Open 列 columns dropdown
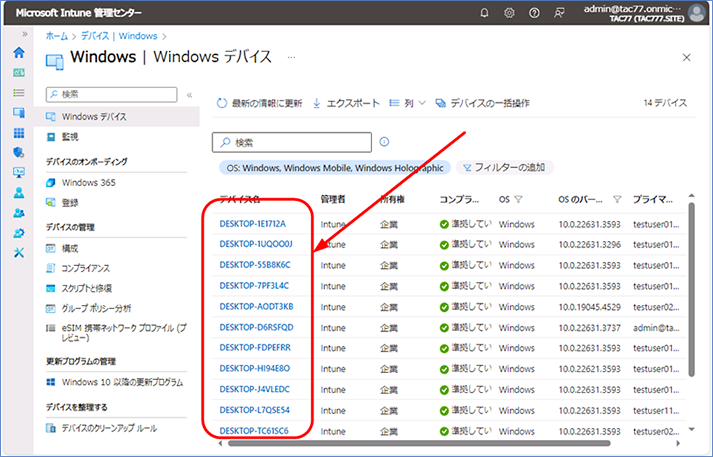This screenshot has width=713, height=457. pyautogui.click(x=408, y=103)
